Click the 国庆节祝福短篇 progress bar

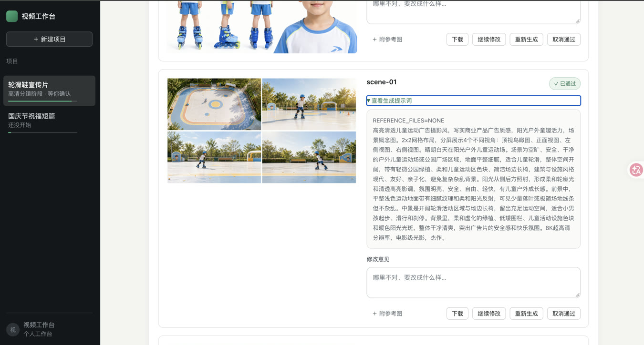[42, 132]
